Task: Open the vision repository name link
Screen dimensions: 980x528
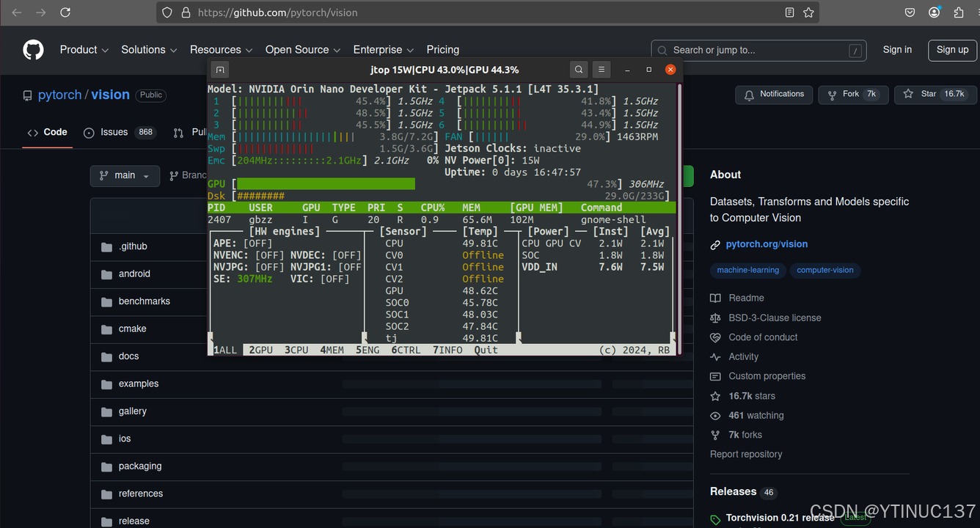Action: tap(111, 95)
